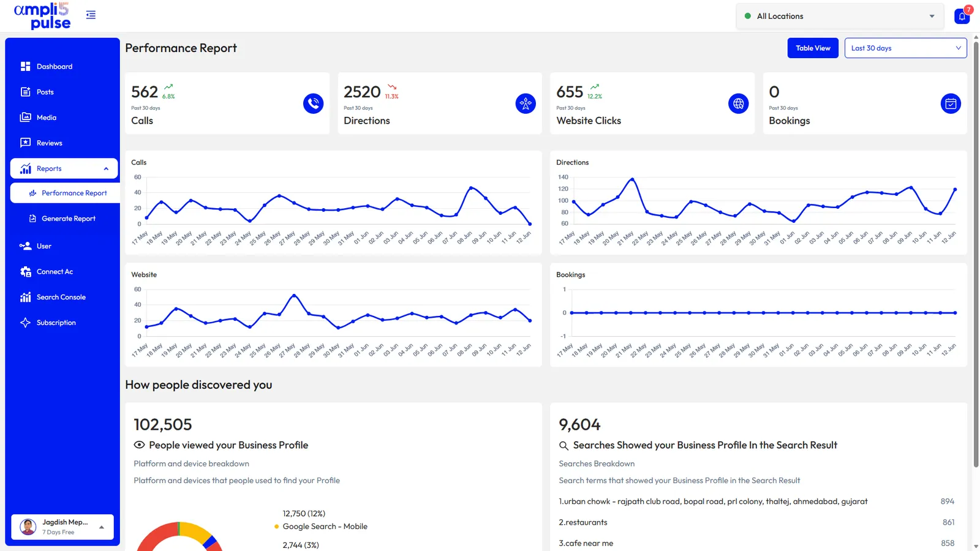Click the 102,505 profile views number
The height and width of the screenshot is (551, 980).
163,424
